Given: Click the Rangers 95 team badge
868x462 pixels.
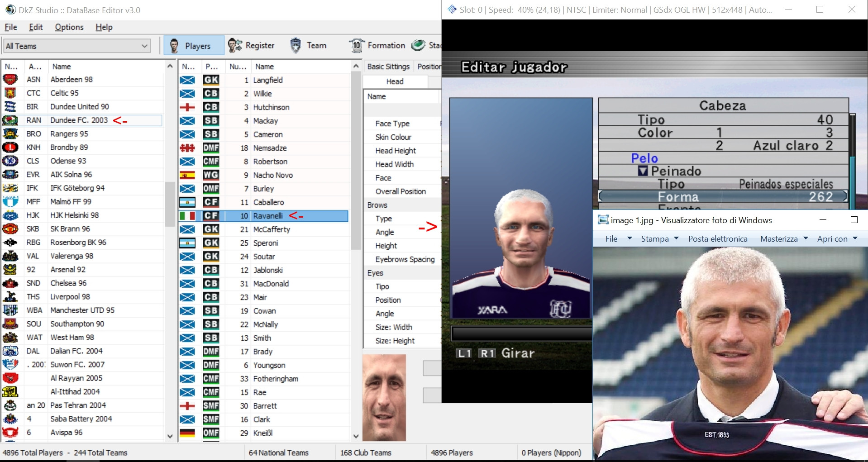Looking at the screenshot, I should click(x=10, y=134).
